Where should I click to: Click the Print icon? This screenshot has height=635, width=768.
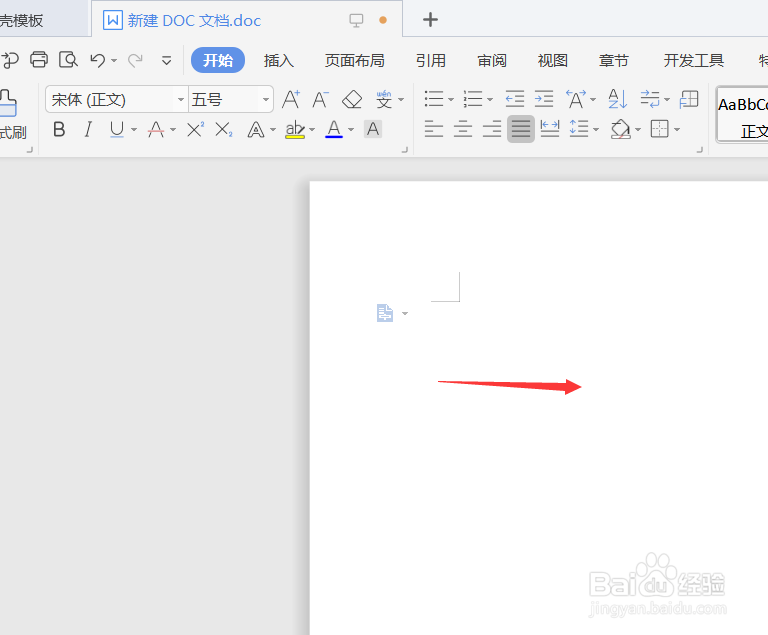pyautogui.click(x=39, y=60)
